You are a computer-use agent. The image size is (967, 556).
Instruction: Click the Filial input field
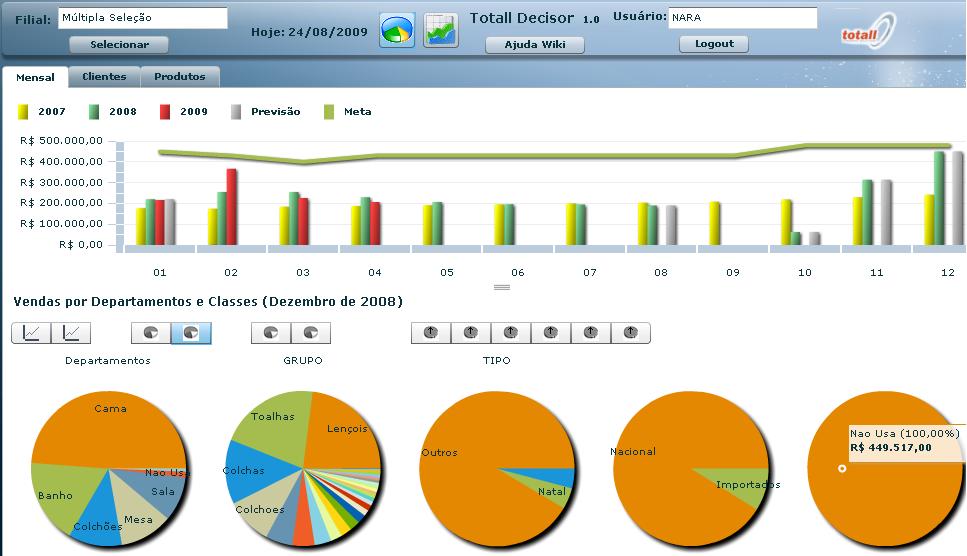tap(142, 18)
